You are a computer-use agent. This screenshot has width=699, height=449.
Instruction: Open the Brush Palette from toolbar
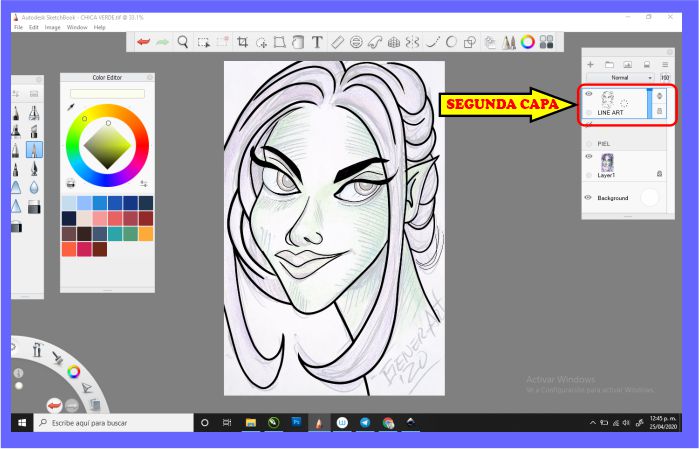click(509, 42)
